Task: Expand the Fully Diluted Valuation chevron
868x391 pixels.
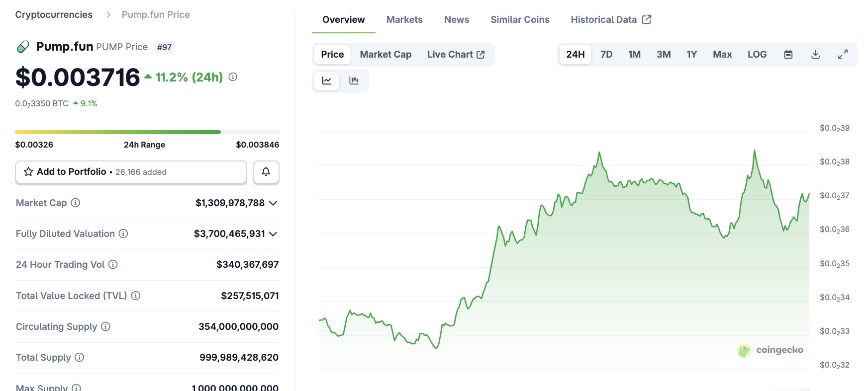Action: click(273, 234)
